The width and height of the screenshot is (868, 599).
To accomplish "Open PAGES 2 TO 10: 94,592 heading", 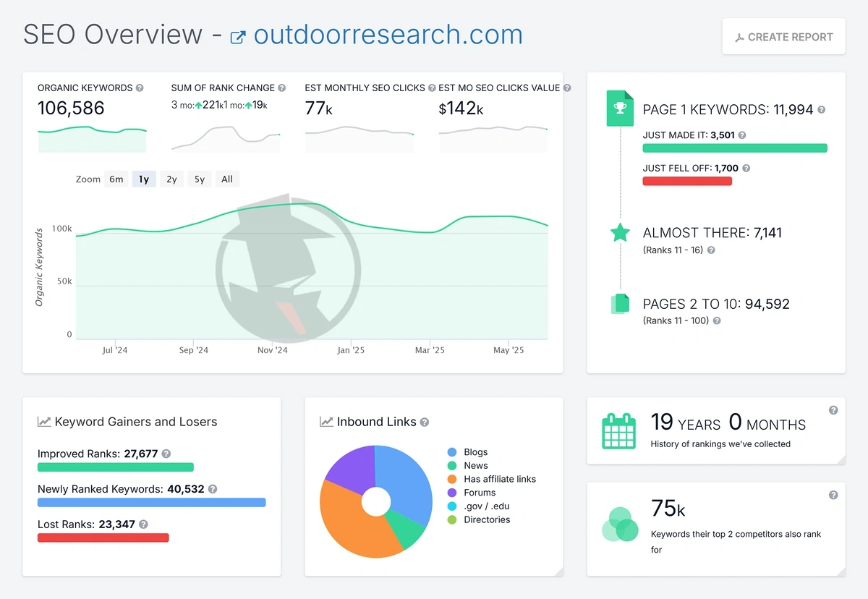I will (716, 305).
